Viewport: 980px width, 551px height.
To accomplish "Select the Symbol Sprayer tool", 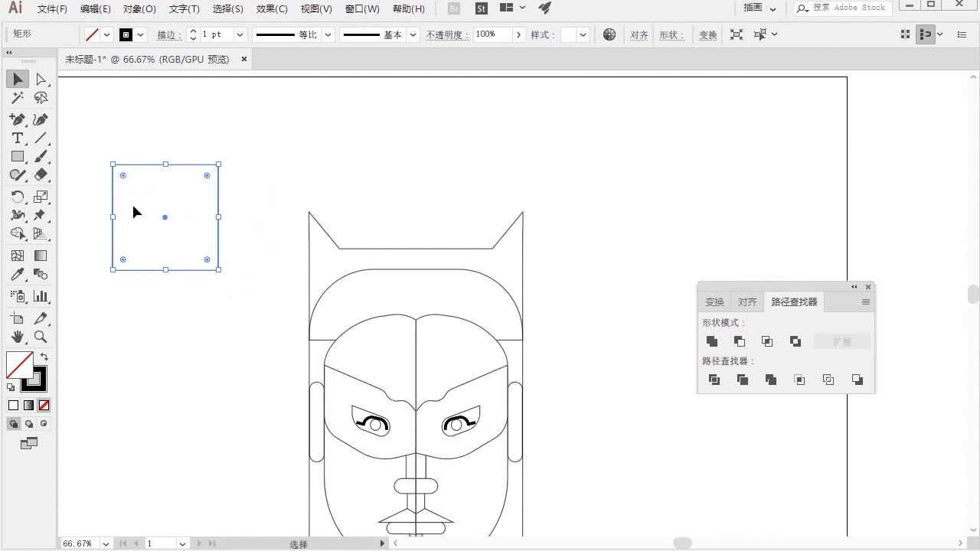I will [x=18, y=295].
